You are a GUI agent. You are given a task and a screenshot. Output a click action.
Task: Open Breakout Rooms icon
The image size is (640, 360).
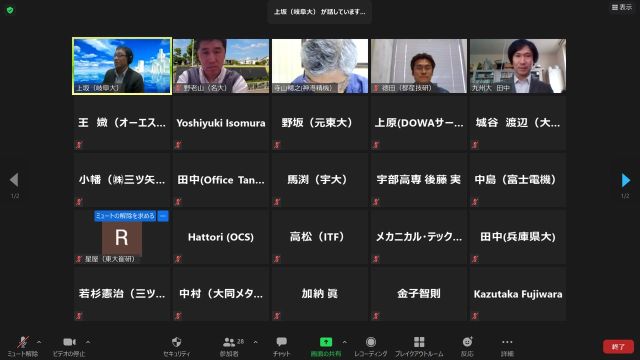click(419, 342)
